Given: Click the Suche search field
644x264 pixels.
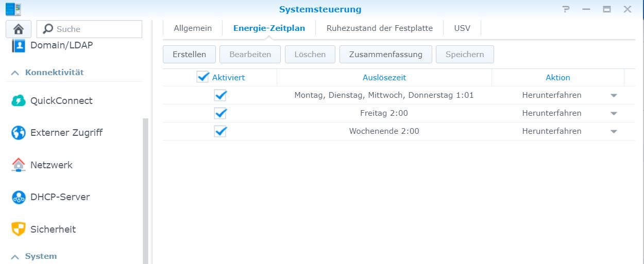Looking at the screenshot, I should pyautogui.click(x=95, y=29).
